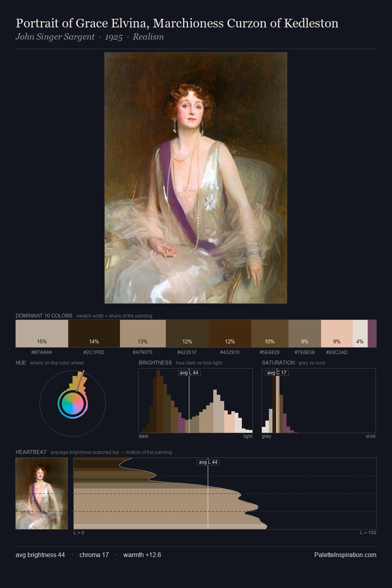Viewport: 392px width, 588px height.
Task: Click the hex code #B7AA9A label
Action: click(42, 352)
